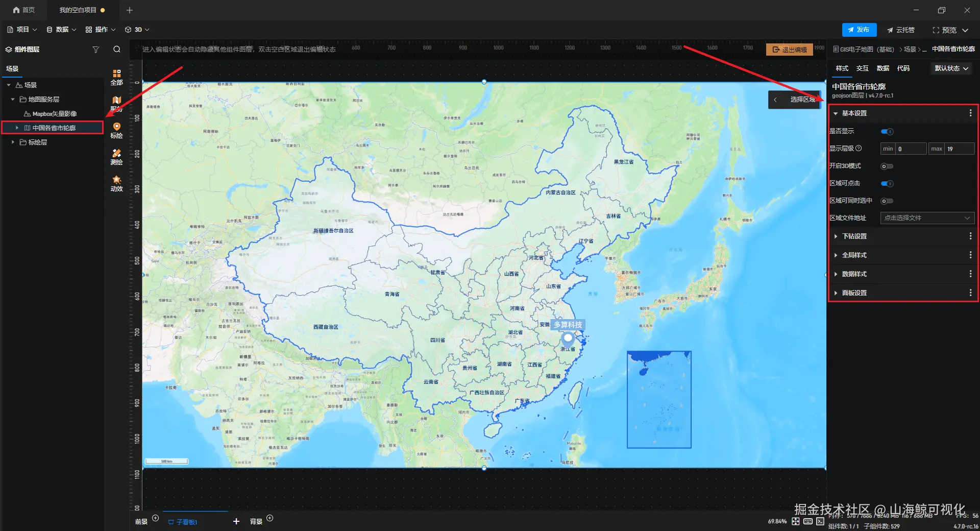
Task: Switch to the 交互 tab
Action: [x=863, y=68]
